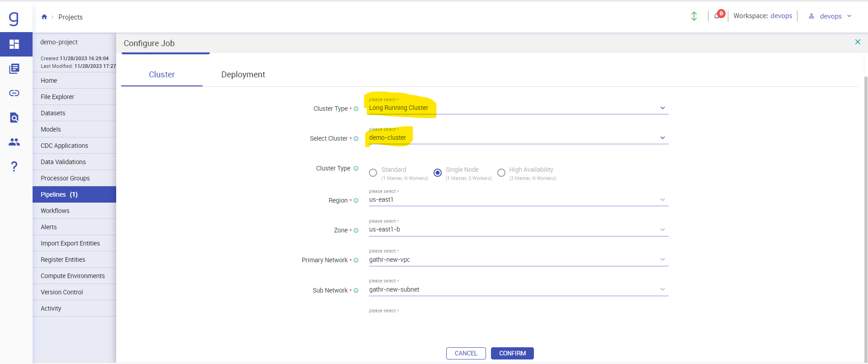Click the users group icon in sidebar
This screenshot has width=868, height=364.
pyautogui.click(x=14, y=142)
